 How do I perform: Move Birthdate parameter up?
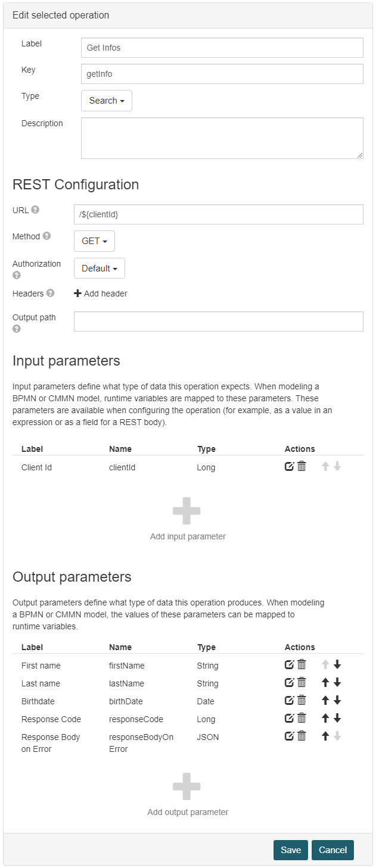click(x=325, y=701)
